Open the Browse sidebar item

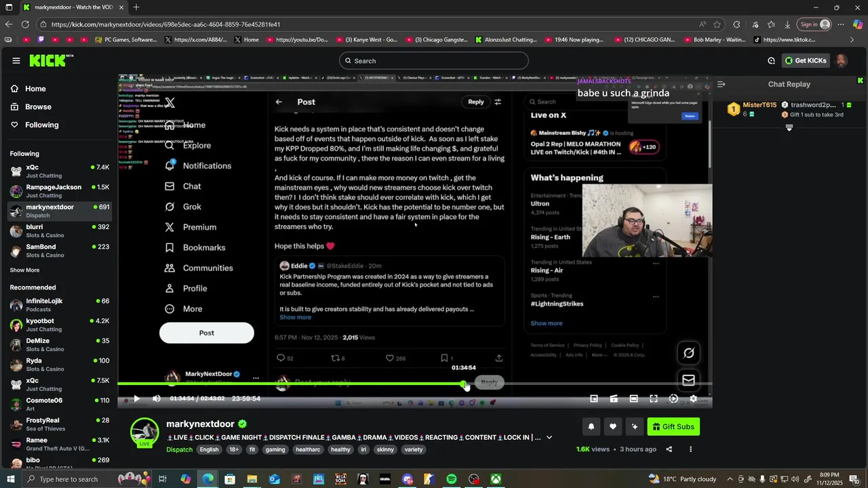click(x=38, y=106)
